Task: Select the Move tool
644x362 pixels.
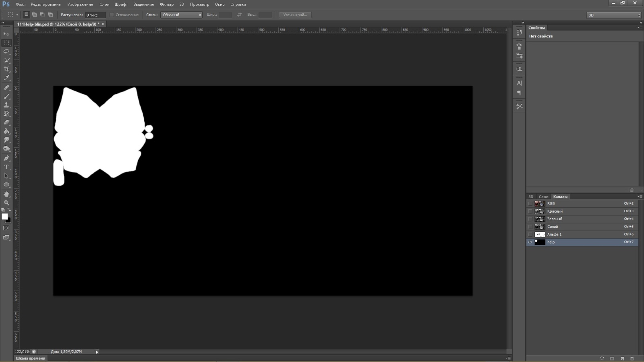Action: pyautogui.click(x=6, y=34)
